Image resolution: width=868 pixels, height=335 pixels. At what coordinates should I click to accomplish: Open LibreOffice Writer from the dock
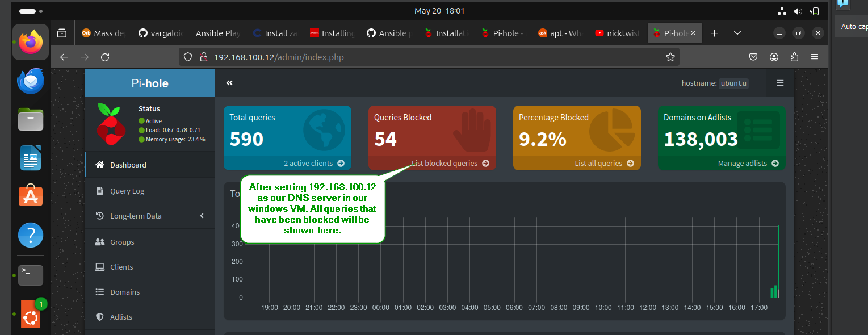(31, 158)
